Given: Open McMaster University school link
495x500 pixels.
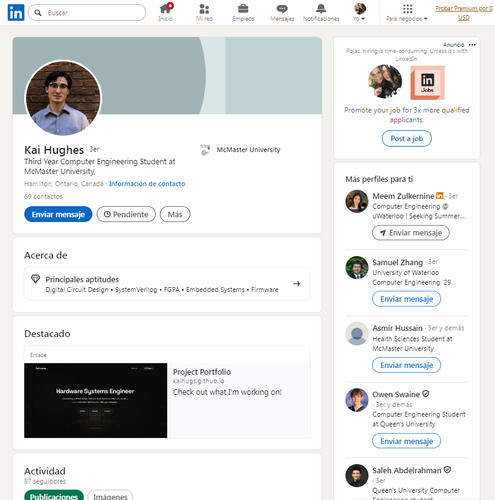Looking at the screenshot, I should pos(240,150).
